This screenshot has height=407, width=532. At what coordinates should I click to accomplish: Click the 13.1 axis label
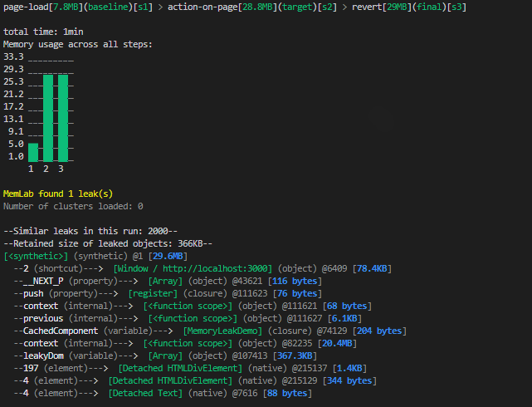pos(13,119)
